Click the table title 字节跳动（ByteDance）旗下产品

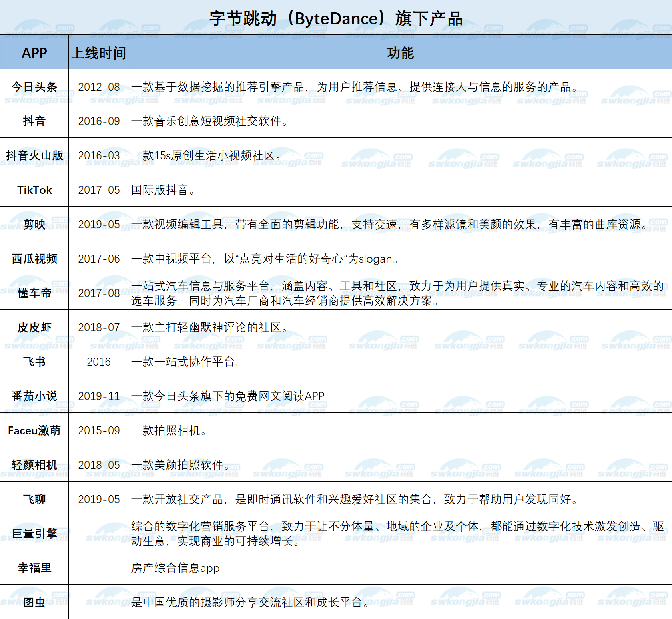pyautogui.click(x=336, y=18)
